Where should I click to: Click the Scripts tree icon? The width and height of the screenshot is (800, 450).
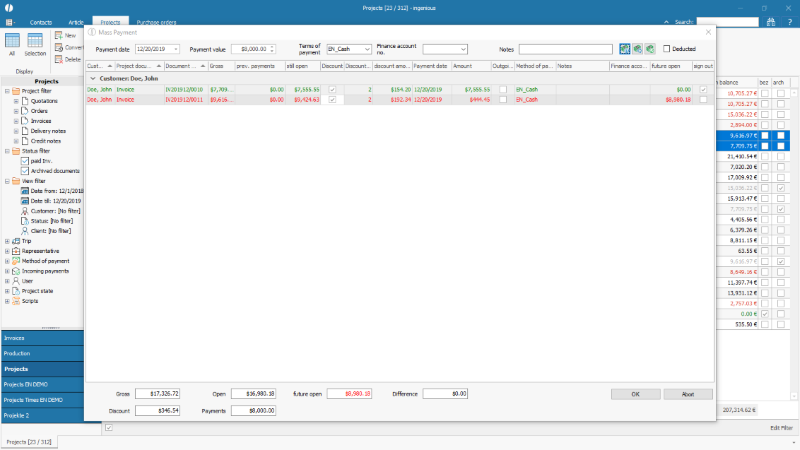[x=16, y=301]
